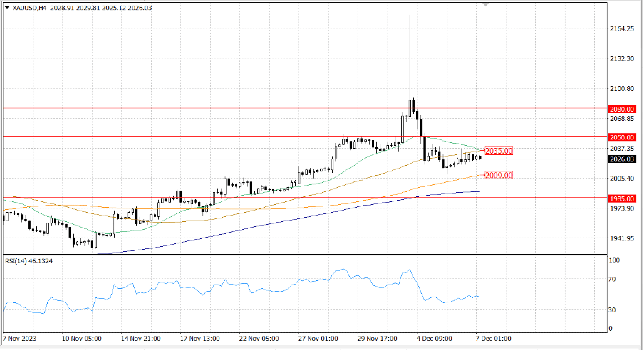Select the red 2050.00 price level tag
The height and width of the screenshot is (350, 644).
tap(622, 137)
